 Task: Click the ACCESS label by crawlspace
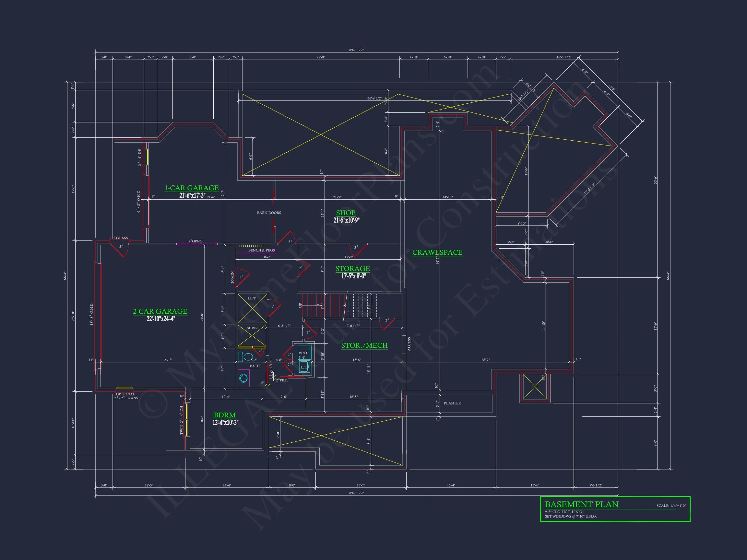pyautogui.click(x=409, y=344)
